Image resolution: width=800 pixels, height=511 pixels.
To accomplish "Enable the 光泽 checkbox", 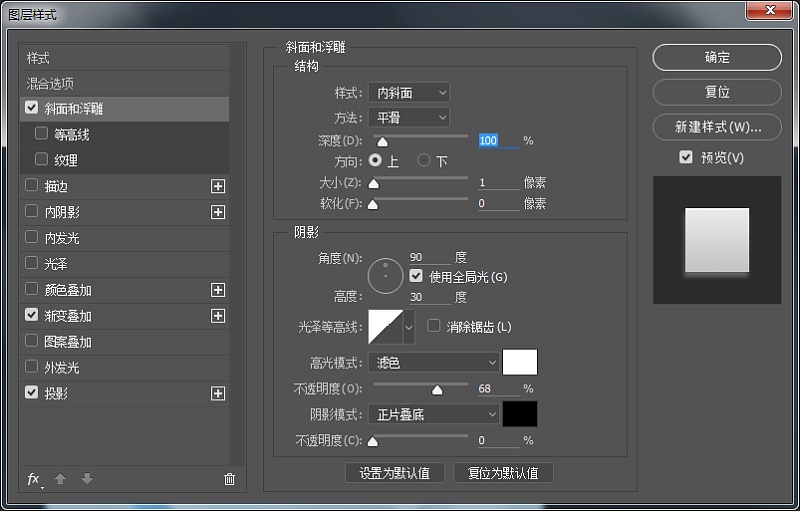I will pos(32,263).
